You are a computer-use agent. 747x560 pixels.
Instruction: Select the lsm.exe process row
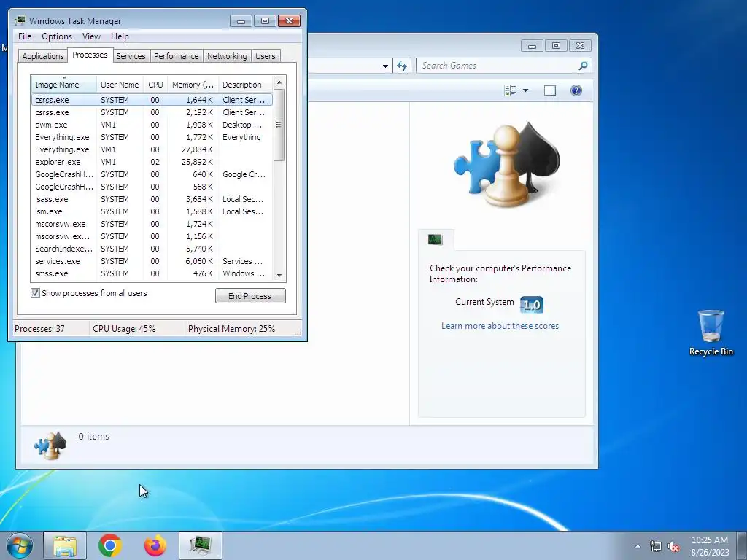pyautogui.click(x=152, y=211)
